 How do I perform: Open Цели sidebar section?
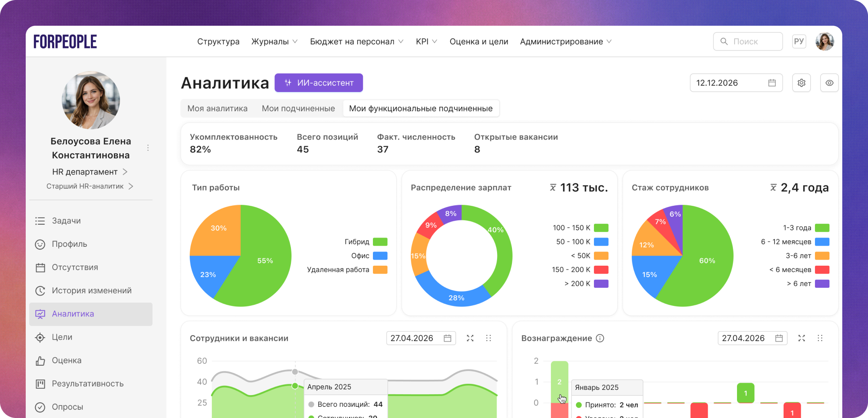91,337
